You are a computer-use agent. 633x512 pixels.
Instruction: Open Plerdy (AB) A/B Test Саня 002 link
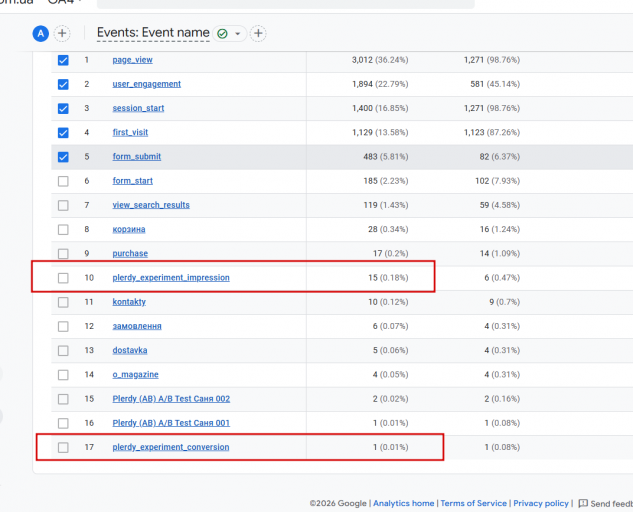tap(171, 399)
